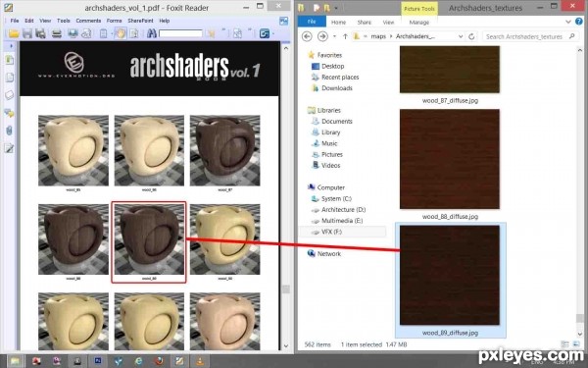Screen dimensions: 588x368
Task: Open the View menu in Foxit Reader
Action: pos(45,21)
